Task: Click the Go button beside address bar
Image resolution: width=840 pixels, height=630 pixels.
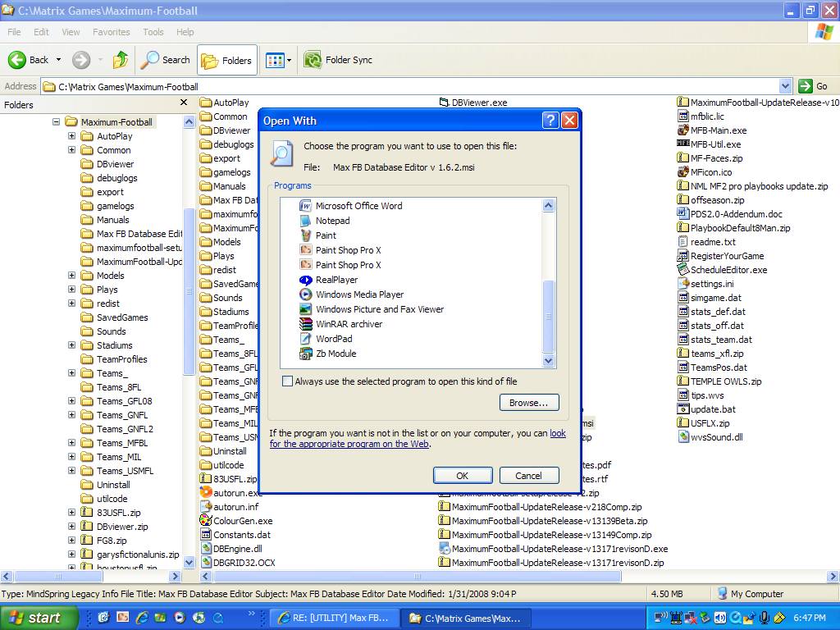Action: 813,85
